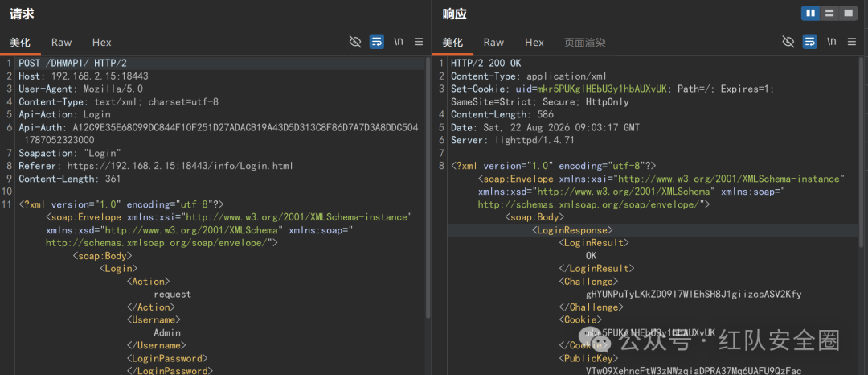
Task: Switch request view to Raw tab
Action: click(x=61, y=42)
